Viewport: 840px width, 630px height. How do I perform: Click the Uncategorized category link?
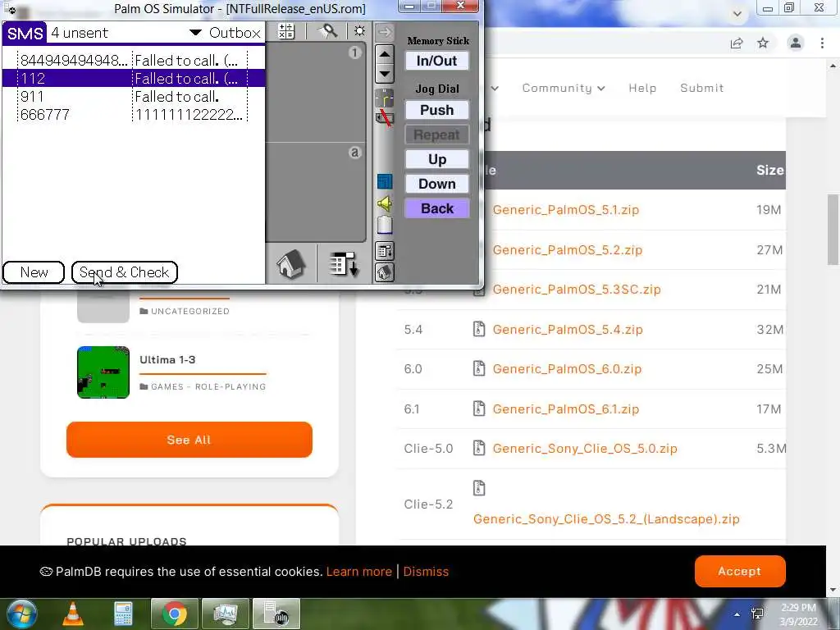click(x=190, y=311)
